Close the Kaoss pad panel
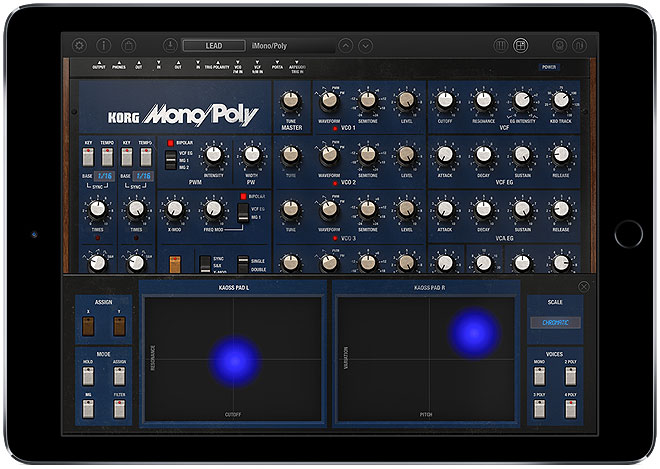The width and height of the screenshot is (660, 469). click(584, 287)
